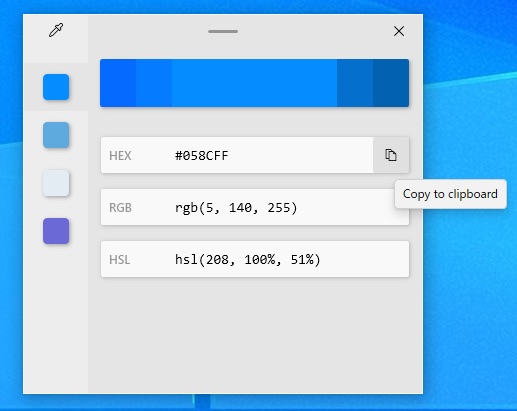Click the HSL format label
This screenshot has height=411, width=517.
(x=120, y=260)
